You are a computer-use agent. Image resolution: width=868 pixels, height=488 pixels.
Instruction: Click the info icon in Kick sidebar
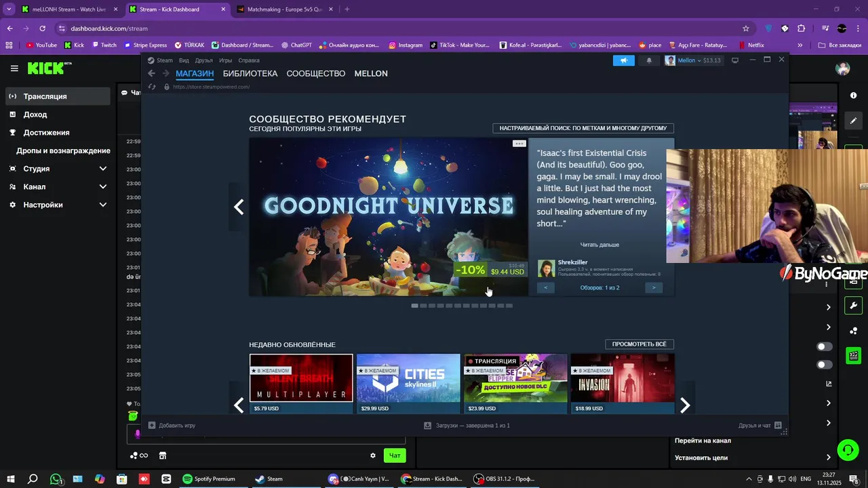click(x=853, y=96)
